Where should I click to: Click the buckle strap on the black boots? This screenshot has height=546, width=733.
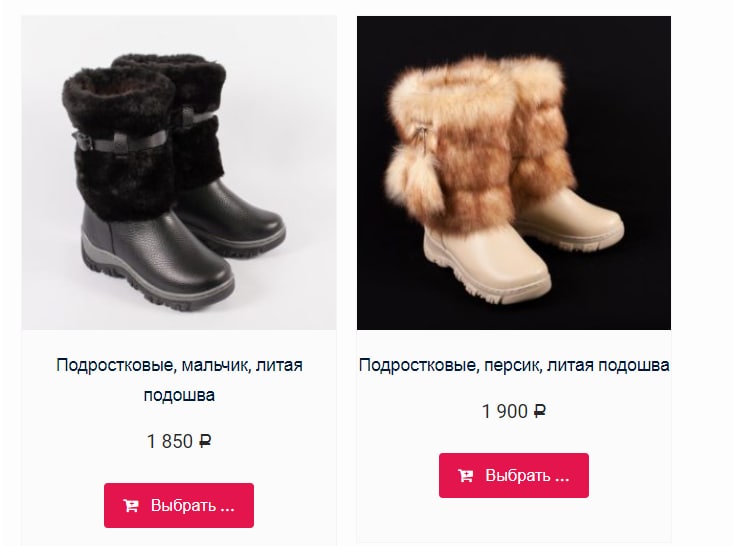pos(119,139)
